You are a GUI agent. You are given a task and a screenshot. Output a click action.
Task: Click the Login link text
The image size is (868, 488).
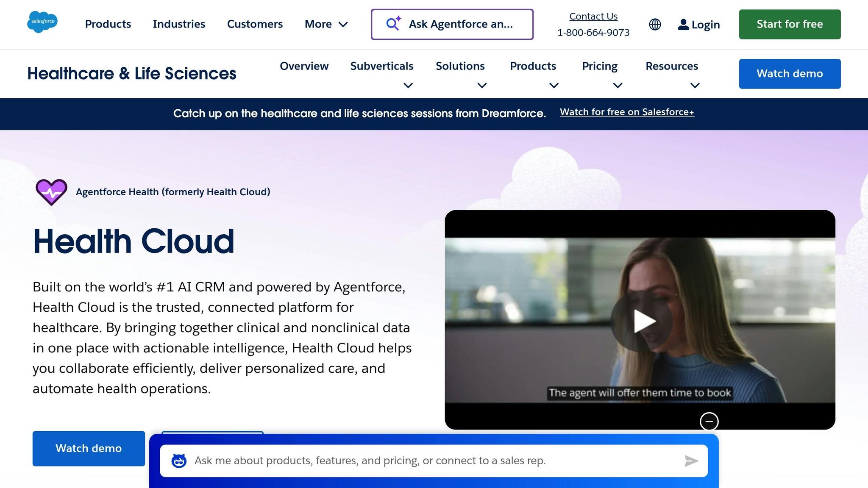click(x=706, y=25)
